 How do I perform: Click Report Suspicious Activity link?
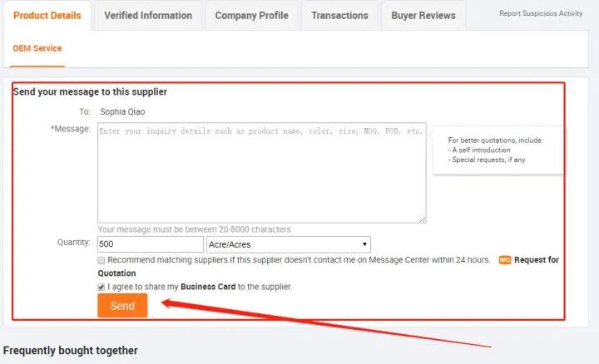point(541,13)
